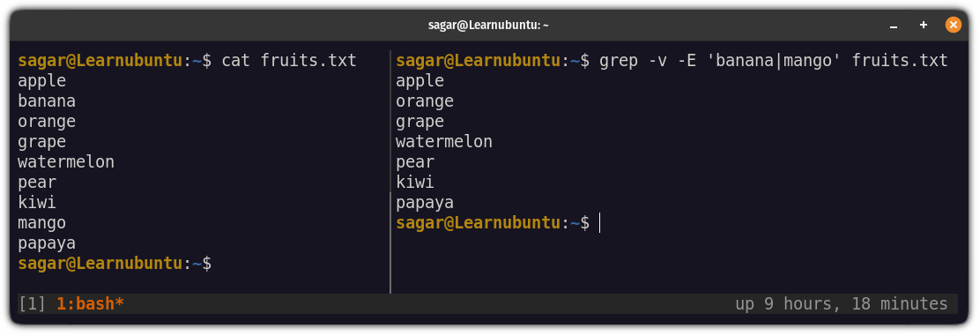Viewport: 980px width, 336px height.
Task: Click the top prompt sagar@Learnubuntu in left pane
Action: (x=100, y=61)
